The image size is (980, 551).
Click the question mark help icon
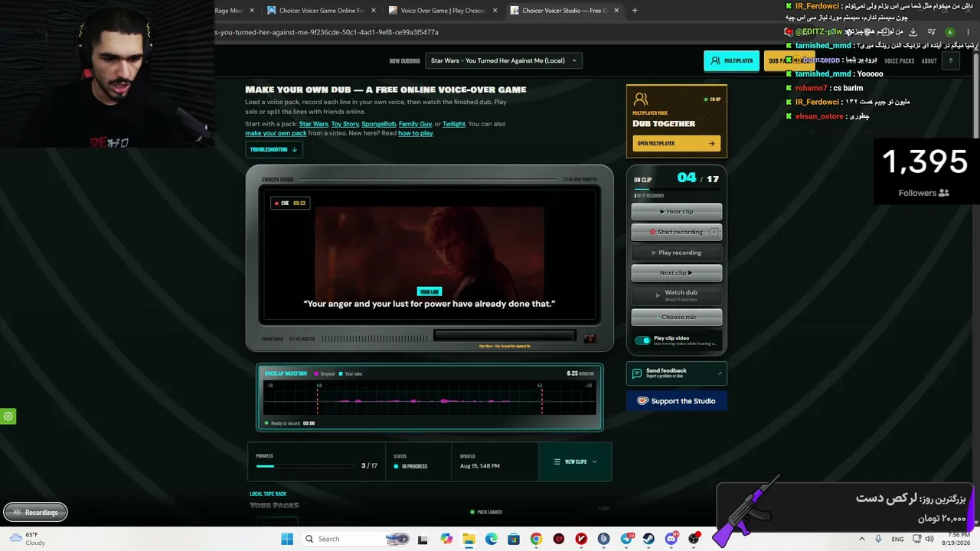click(x=951, y=60)
